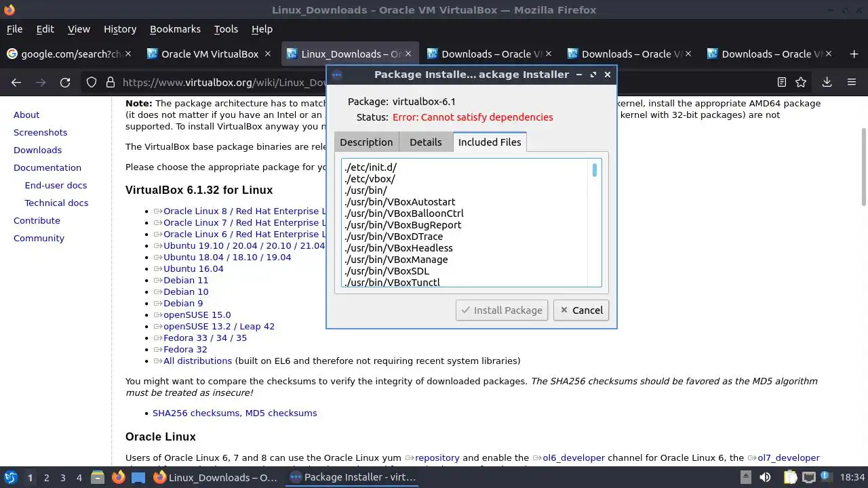Click the site security padlock icon
The width and height of the screenshot is (868, 488).
point(110,82)
